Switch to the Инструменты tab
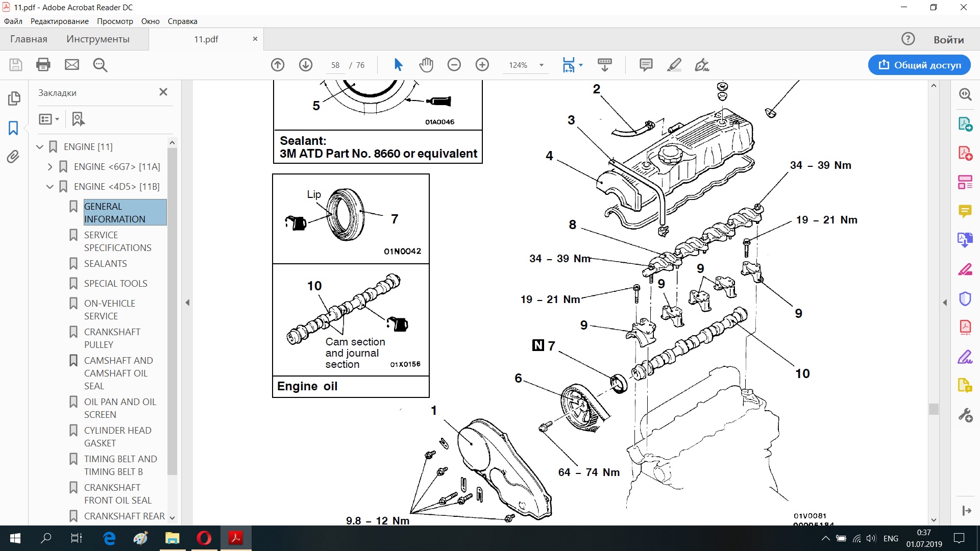This screenshot has width=980, height=551. 97,39
